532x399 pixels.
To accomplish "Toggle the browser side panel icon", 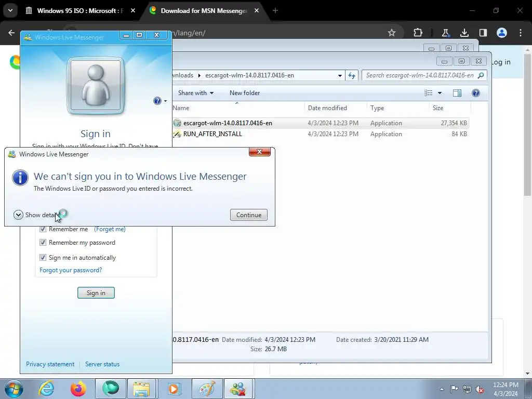I will (483, 33).
